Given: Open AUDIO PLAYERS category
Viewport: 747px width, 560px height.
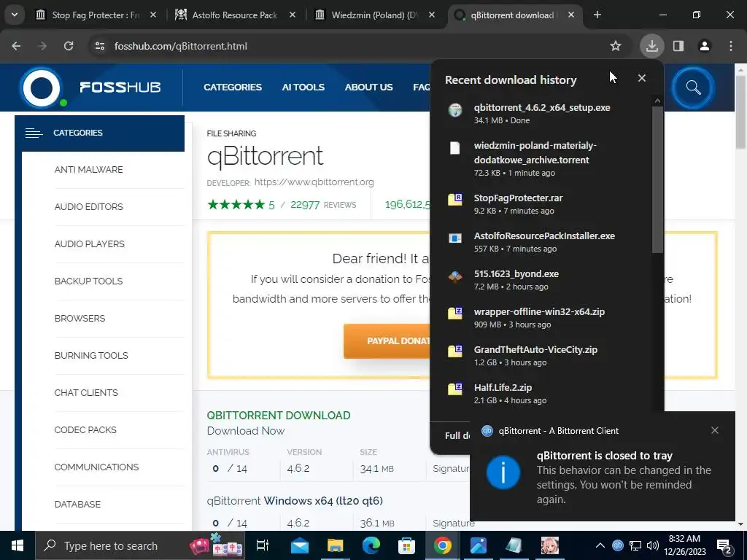Looking at the screenshot, I should click(90, 244).
